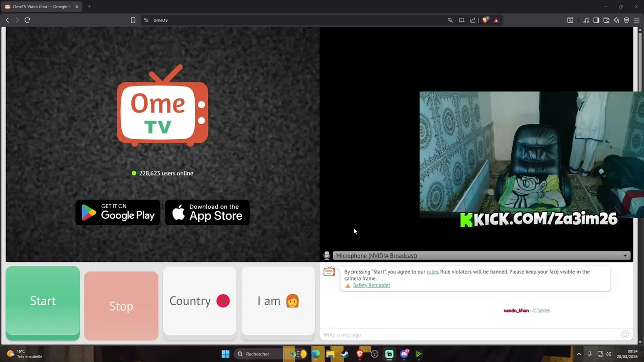The height and width of the screenshot is (362, 644).
Task: Open the 'rules' link
Action: pos(432,271)
